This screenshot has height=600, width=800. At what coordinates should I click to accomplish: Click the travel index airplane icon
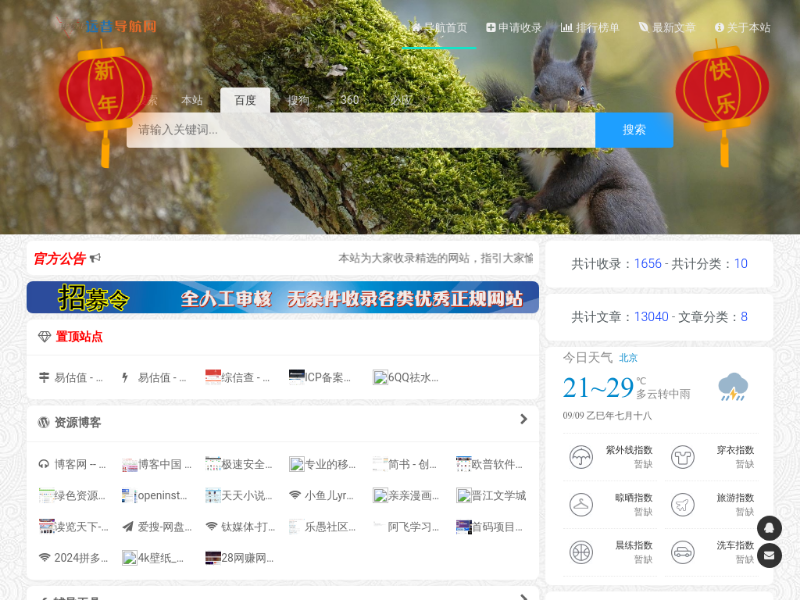click(682, 504)
